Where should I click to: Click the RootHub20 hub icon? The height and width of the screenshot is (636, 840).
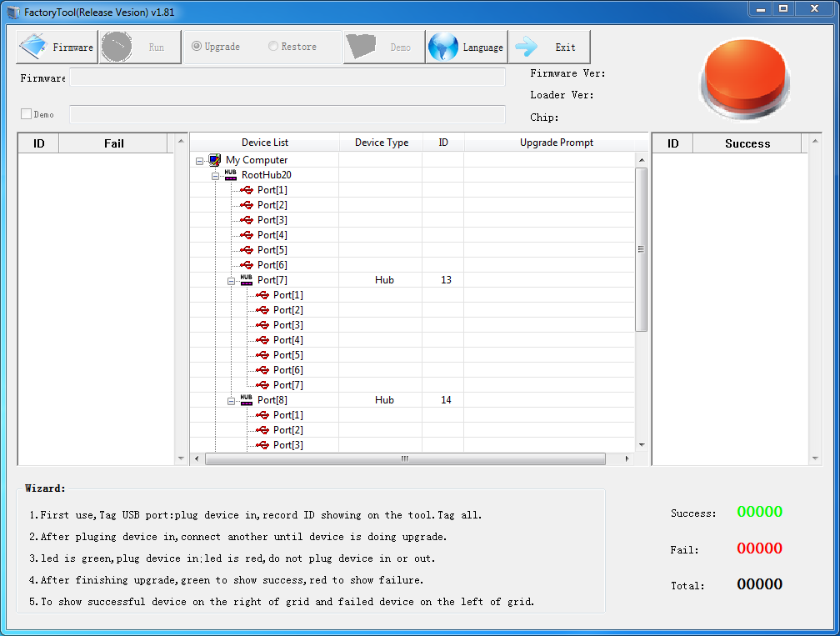pyautogui.click(x=231, y=175)
